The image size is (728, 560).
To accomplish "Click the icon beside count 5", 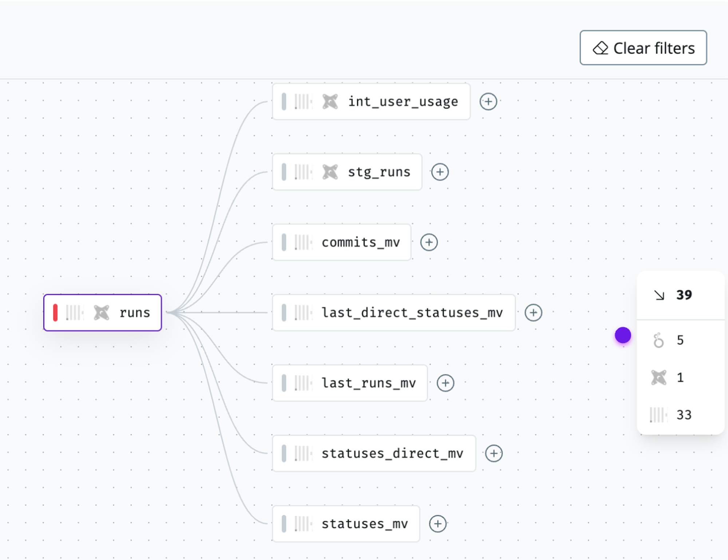I will pyautogui.click(x=658, y=340).
